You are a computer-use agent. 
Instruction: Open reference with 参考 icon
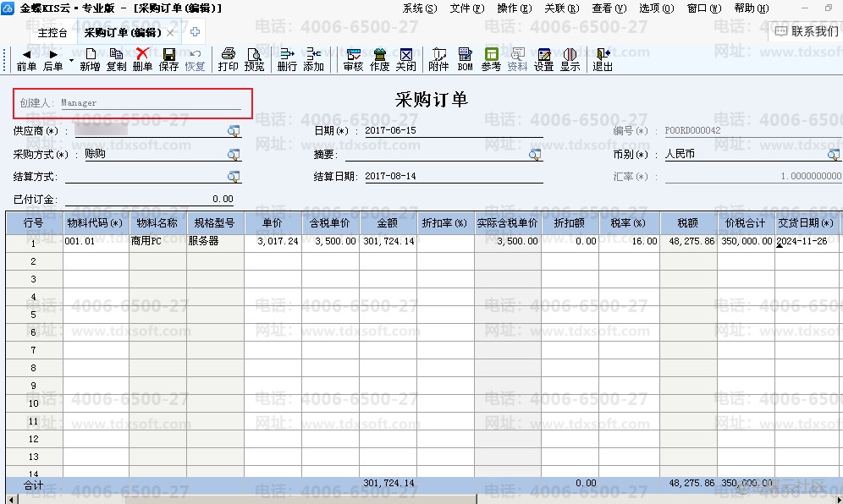click(x=491, y=60)
